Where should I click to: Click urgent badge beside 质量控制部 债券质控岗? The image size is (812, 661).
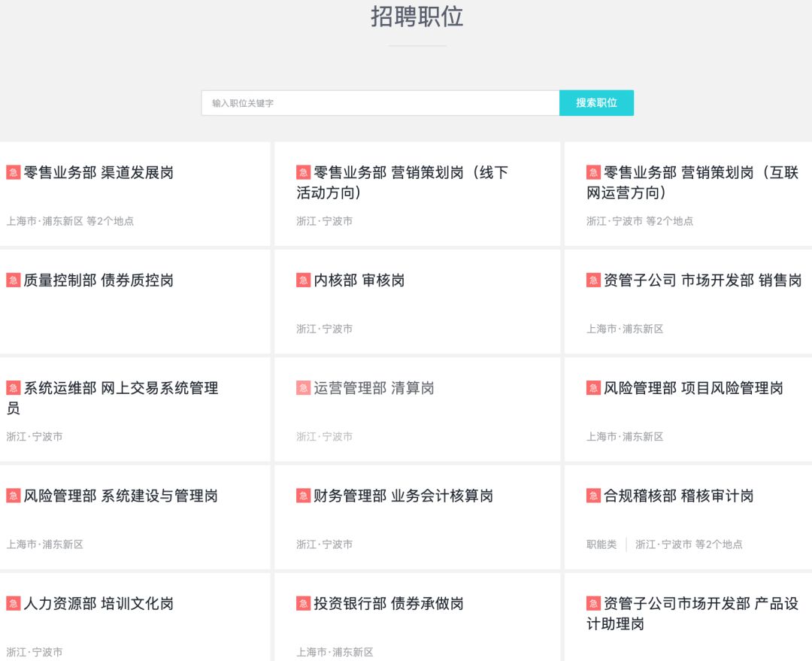[x=14, y=280]
